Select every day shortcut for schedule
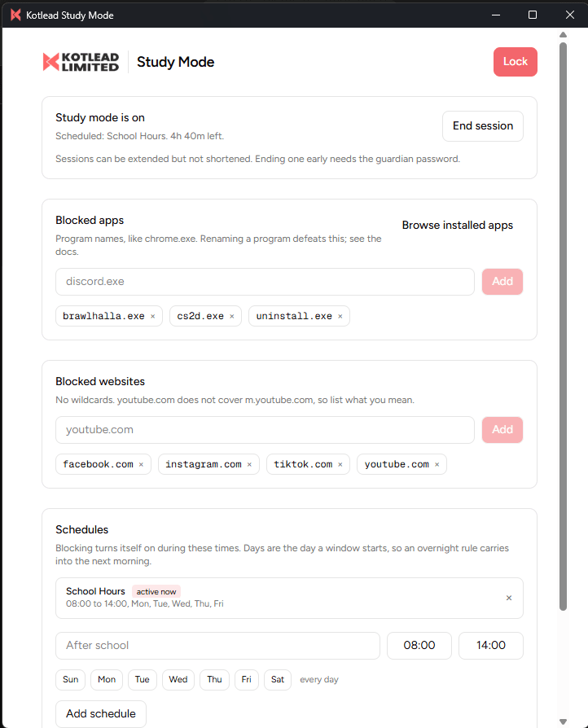588x728 pixels. 319,680
